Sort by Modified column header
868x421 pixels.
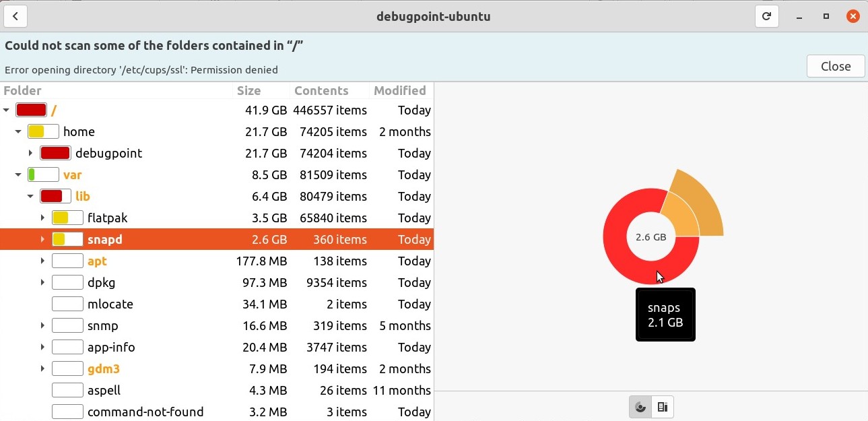[399, 90]
